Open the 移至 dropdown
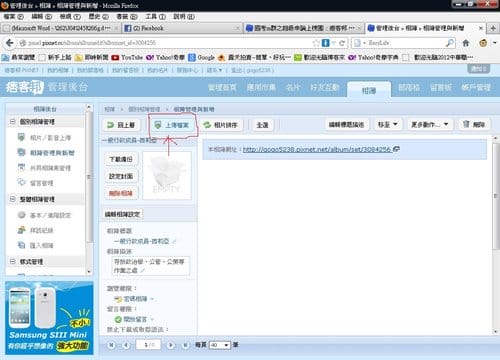Viewport: 500px width, 360px height. click(387, 125)
